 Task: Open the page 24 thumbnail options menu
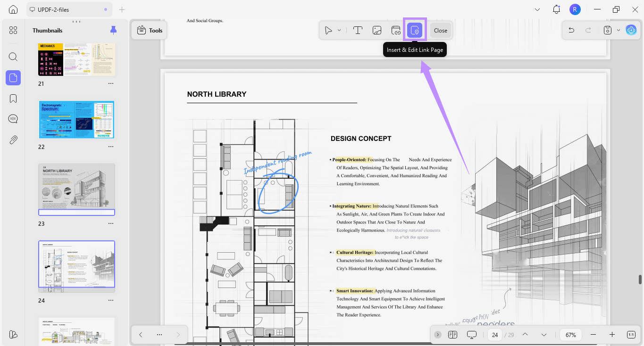click(x=111, y=300)
